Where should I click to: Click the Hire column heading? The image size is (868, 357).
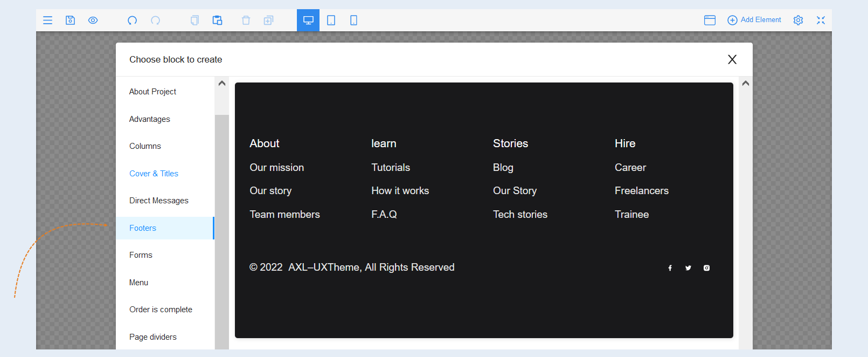[625, 143]
